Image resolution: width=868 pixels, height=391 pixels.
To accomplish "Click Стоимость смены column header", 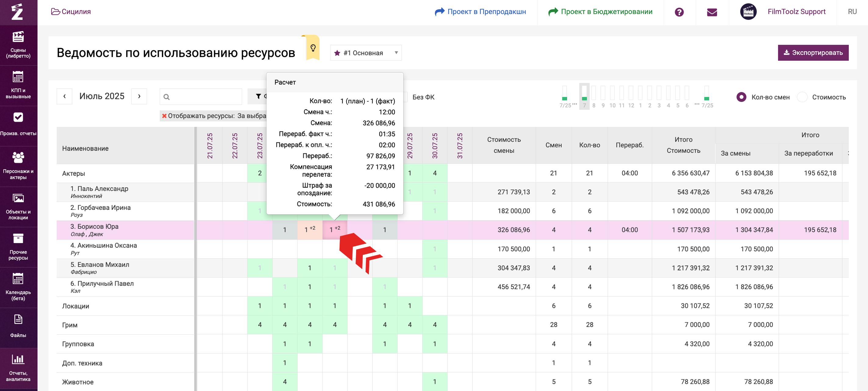I will click(x=504, y=145).
